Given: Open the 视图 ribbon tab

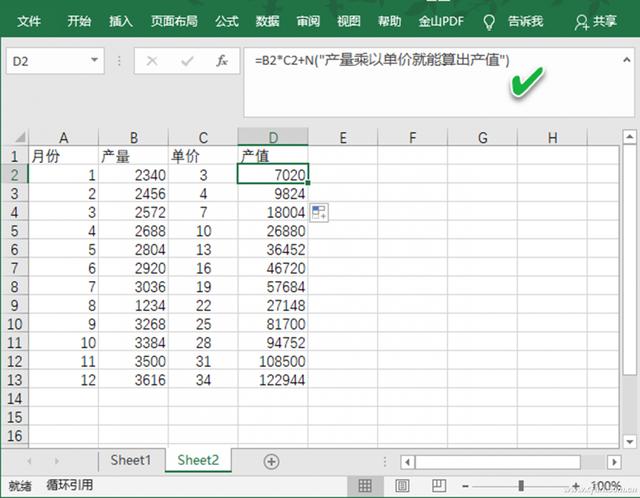Looking at the screenshot, I should click(x=349, y=21).
